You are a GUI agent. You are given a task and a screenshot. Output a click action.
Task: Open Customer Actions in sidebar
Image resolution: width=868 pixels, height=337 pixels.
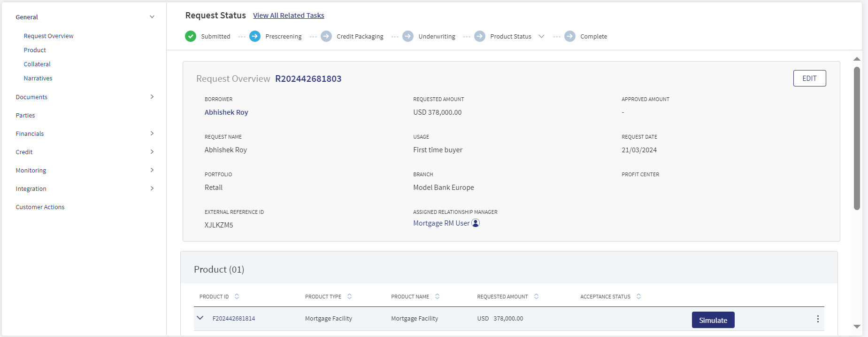pyautogui.click(x=40, y=207)
